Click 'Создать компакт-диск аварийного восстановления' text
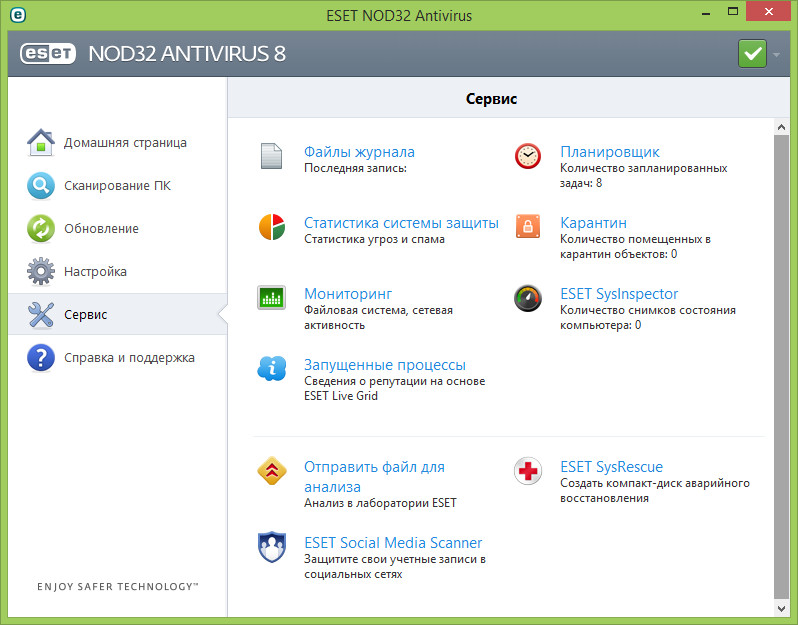 (654, 491)
